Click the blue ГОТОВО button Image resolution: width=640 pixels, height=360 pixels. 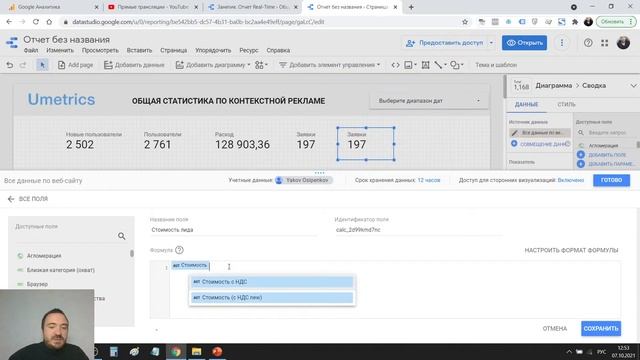pos(611,180)
